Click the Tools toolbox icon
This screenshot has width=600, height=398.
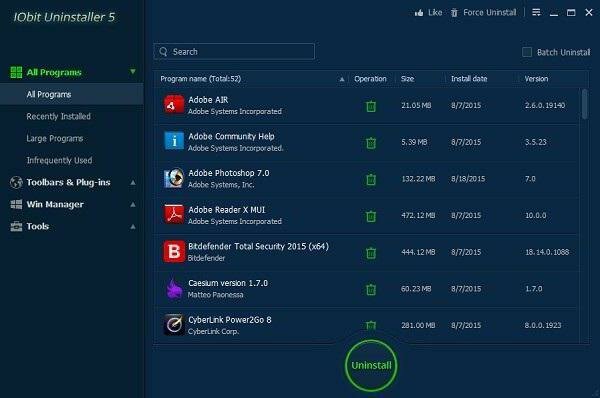pyautogui.click(x=16, y=227)
